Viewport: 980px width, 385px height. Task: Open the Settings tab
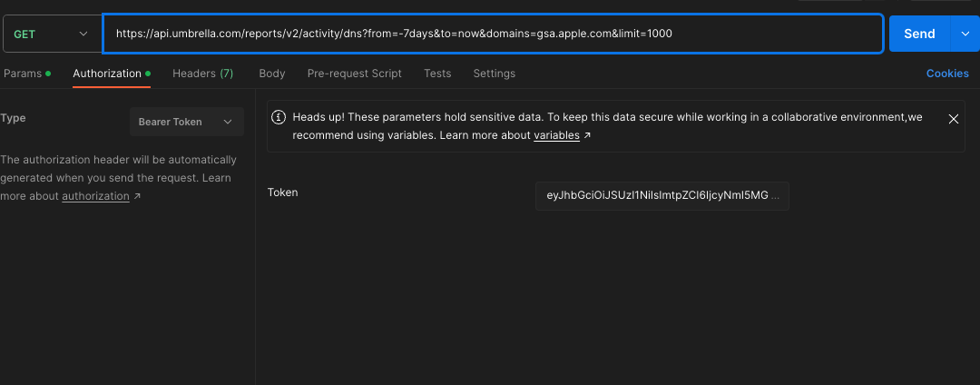(494, 74)
